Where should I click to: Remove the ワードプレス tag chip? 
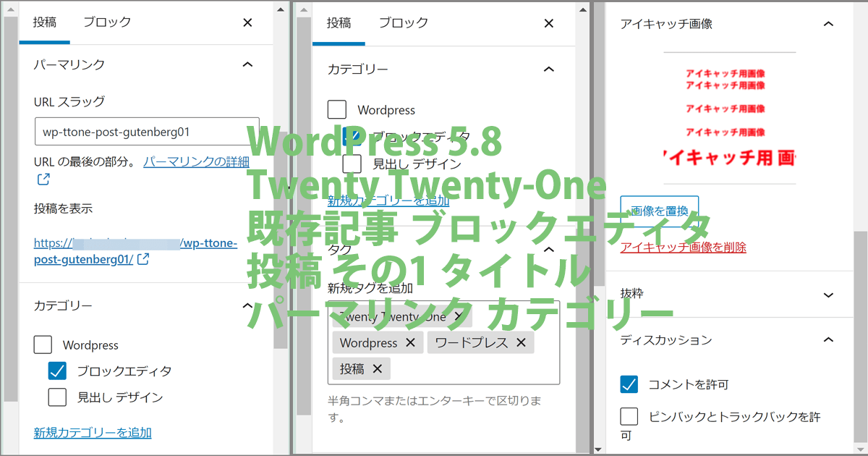point(520,342)
